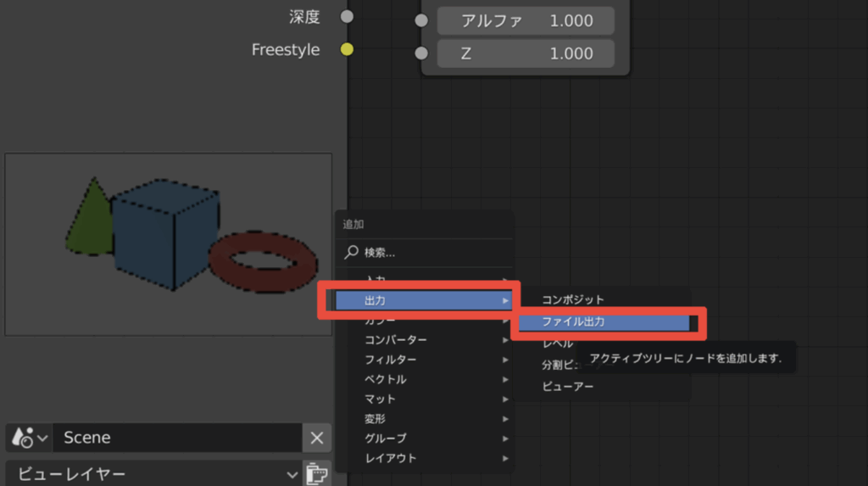This screenshot has height=486, width=868.
Task: Click the render preview thumbnail
Action: tap(168, 243)
